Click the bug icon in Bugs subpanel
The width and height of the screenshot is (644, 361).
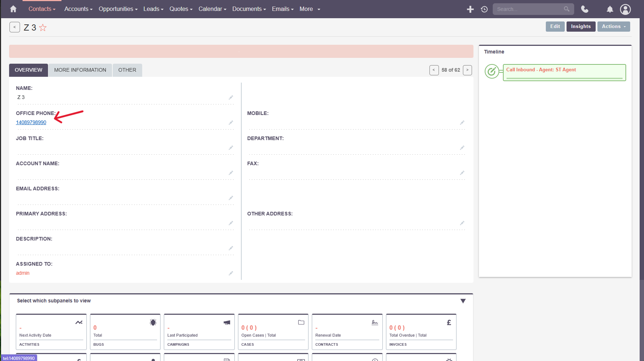pyautogui.click(x=152, y=322)
